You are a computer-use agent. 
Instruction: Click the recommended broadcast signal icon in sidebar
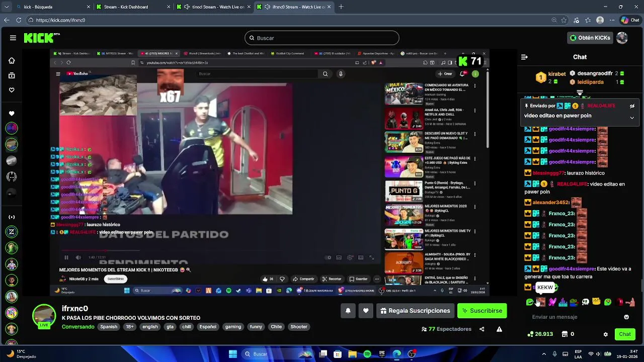[x=12, y=217]
